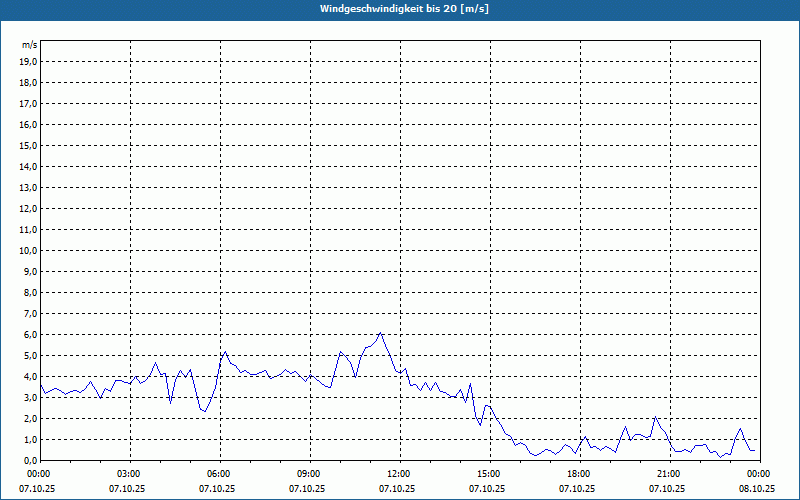
Task: Click the 08.10.25 date label
Action: point(757,489)
